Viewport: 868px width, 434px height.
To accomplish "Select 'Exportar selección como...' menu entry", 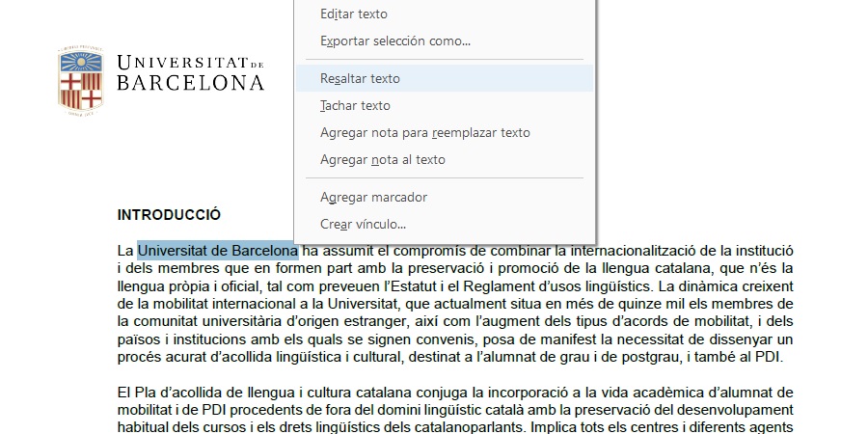I will point(394,41).
